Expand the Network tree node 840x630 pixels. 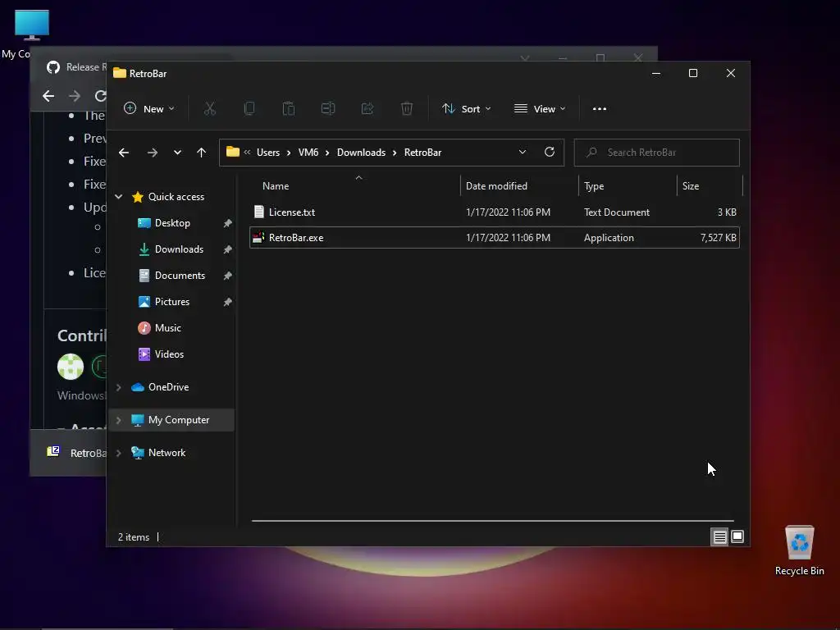(x=119, y=453)
